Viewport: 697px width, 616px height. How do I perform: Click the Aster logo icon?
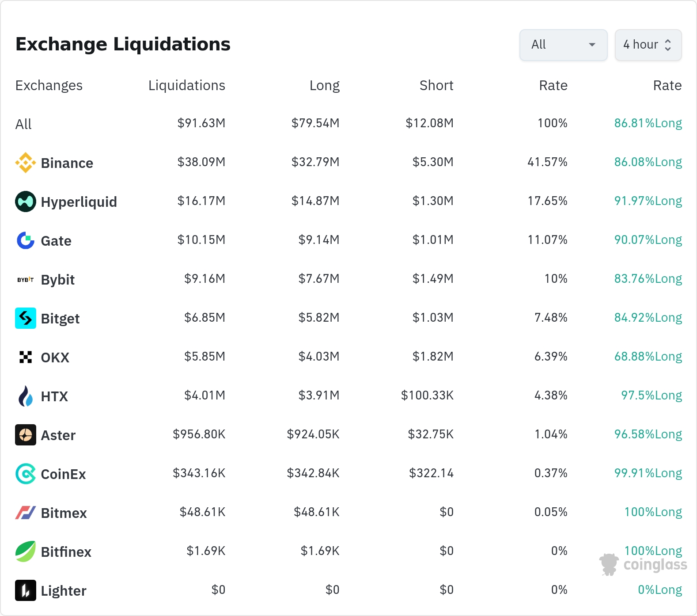coord(26,435)
